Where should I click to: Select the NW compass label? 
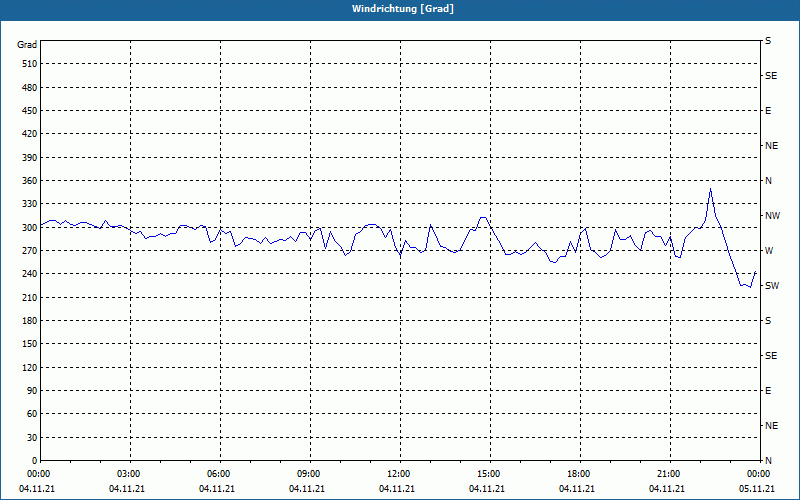click(x=772, y=216)
